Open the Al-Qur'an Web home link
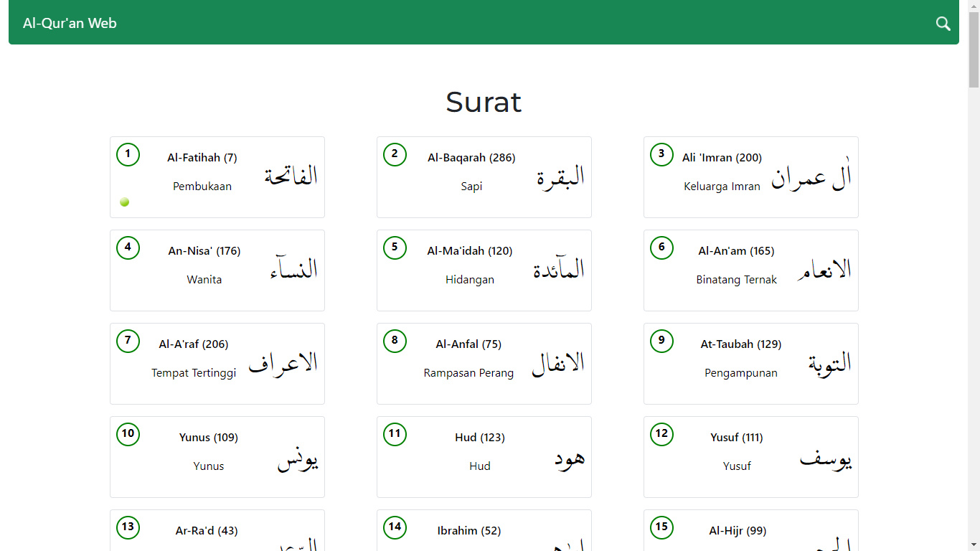 pyautogui.click(x=70, y=24)
